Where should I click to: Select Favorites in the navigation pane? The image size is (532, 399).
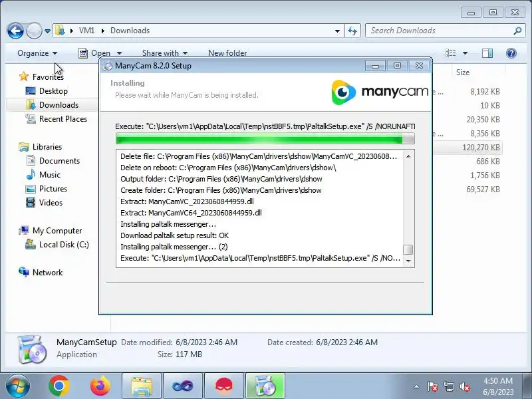click(48, 77)
